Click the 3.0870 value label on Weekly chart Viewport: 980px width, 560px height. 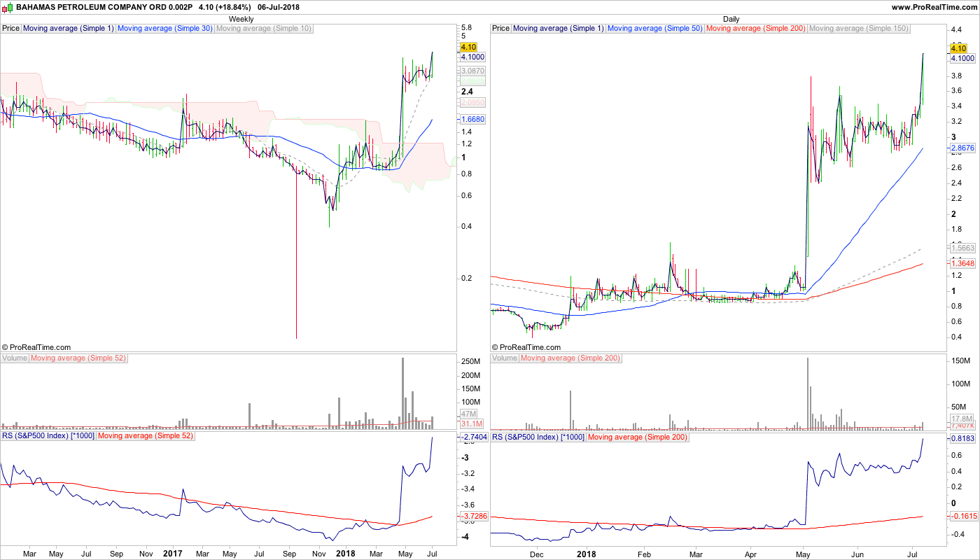point(472,71)
